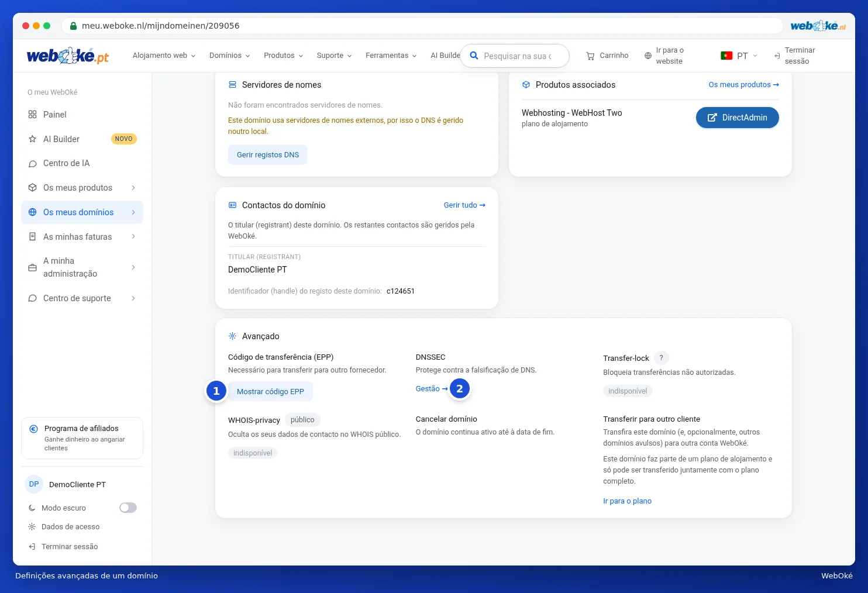
Task: Open the DNSSEC Gestão link
Action: [432, 389]
